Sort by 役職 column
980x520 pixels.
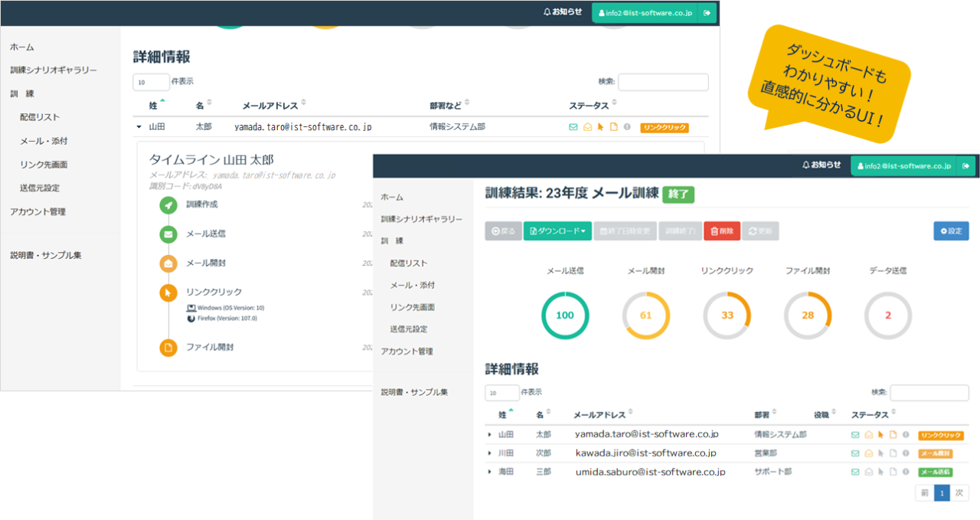coord(825,414)
